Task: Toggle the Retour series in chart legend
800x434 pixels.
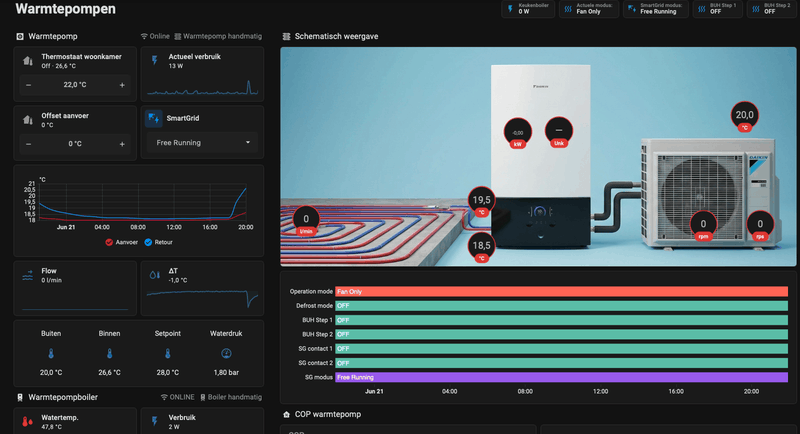Action: point(159,242)
